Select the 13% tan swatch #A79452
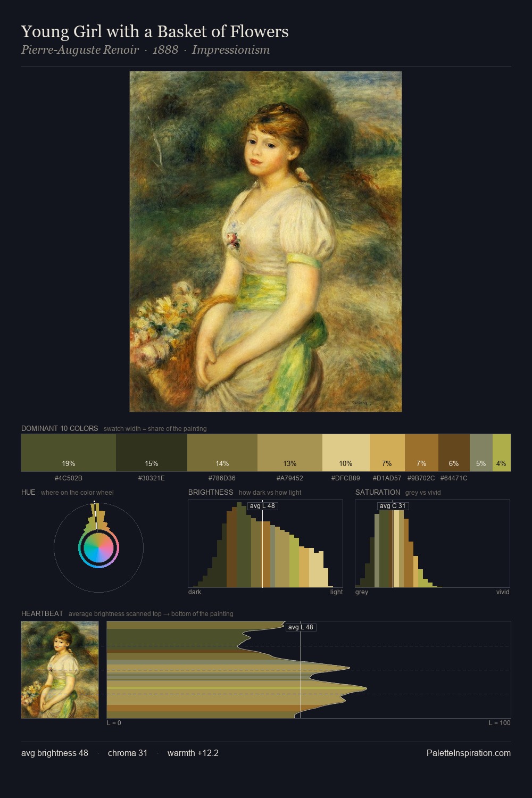 (290, 453)
